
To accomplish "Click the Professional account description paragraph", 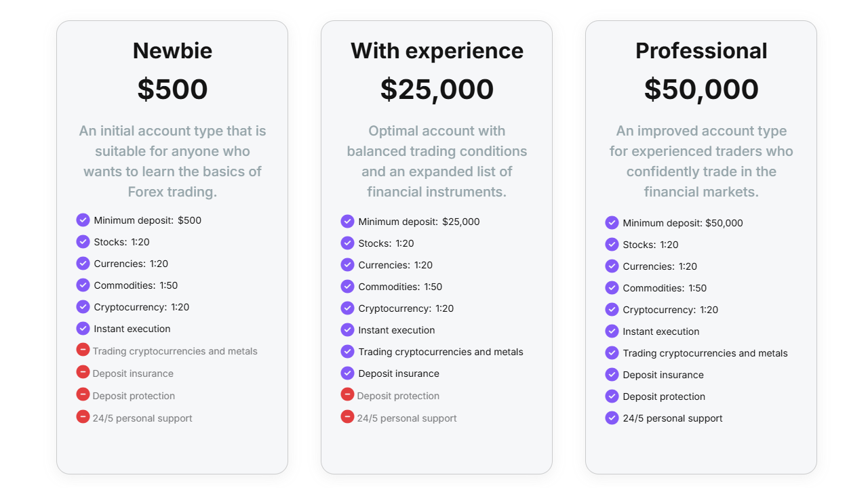I will tap(701, 161).
